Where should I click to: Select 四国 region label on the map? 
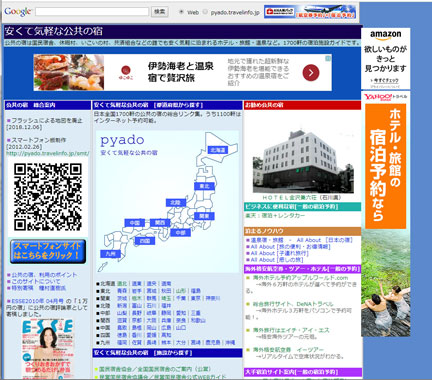[145, 241]
